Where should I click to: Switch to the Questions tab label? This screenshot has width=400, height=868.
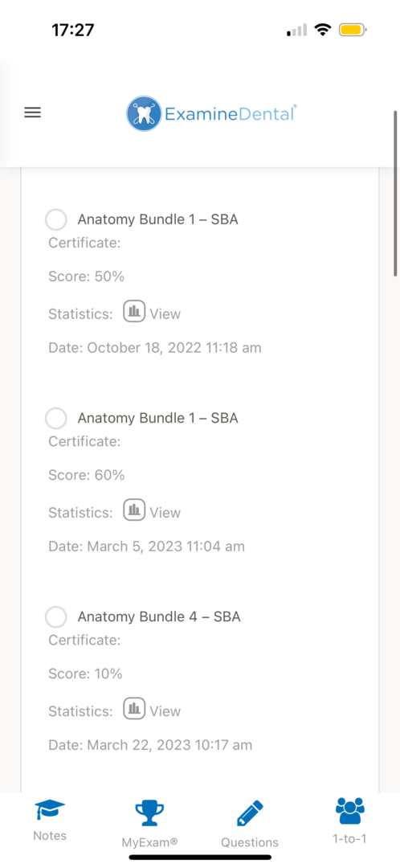(x=250, y=842)
